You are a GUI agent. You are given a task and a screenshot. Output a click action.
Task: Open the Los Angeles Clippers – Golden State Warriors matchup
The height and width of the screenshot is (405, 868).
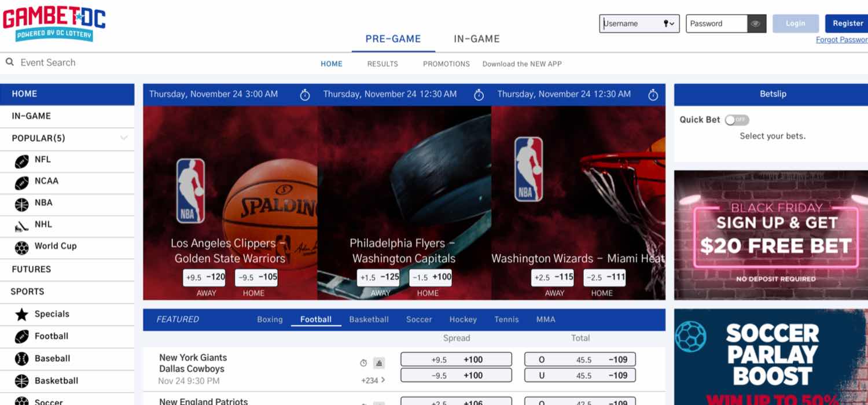[x=230, y=251]
